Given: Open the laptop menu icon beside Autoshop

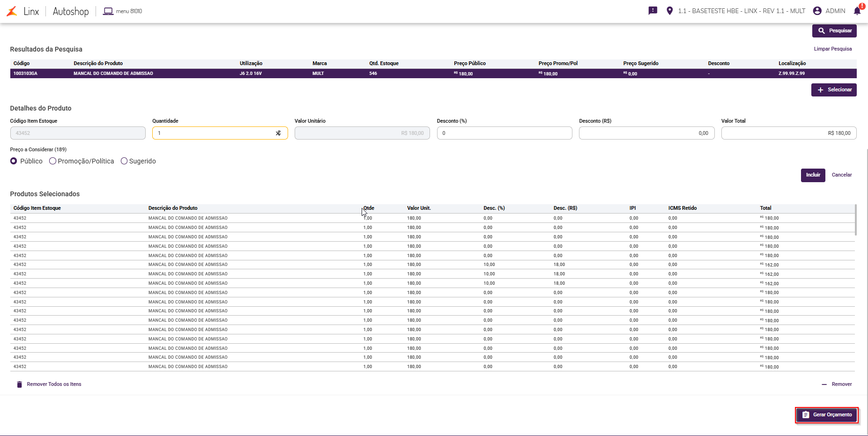Looking at the screenshot, I should (108, 11).
